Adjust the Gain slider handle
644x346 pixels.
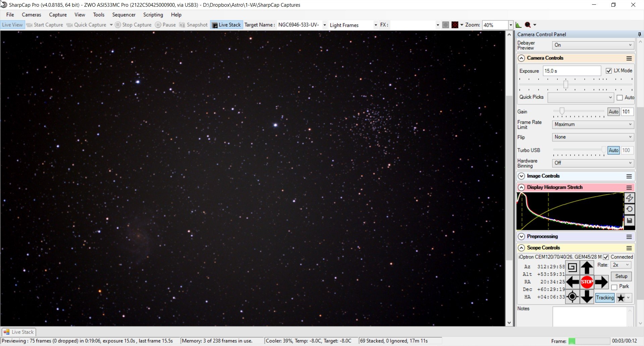point(562,111)
